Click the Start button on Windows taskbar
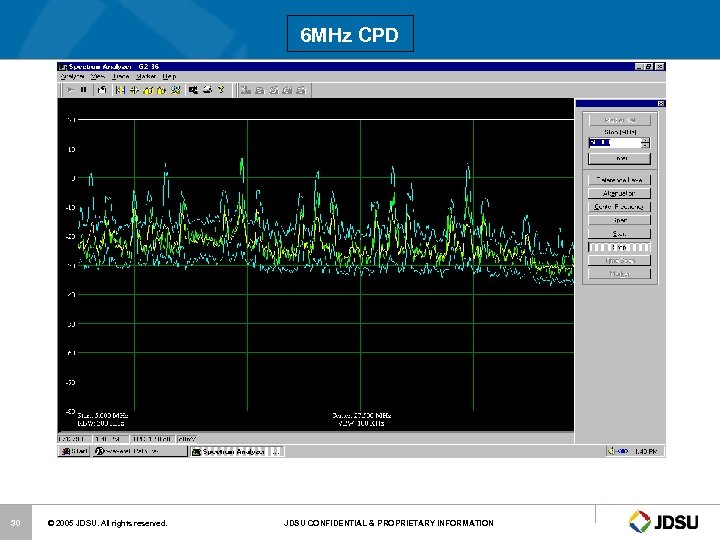 pos(75,451)
